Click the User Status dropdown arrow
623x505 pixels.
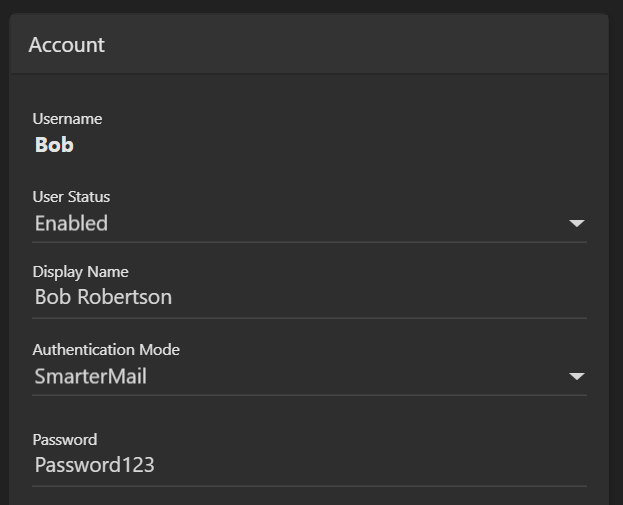tap(576, 223)
